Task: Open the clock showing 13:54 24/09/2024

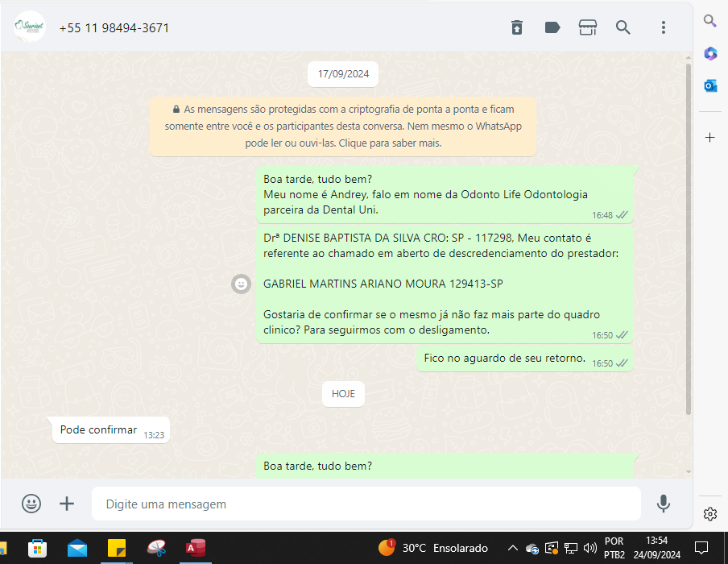Action: [656, 548]
